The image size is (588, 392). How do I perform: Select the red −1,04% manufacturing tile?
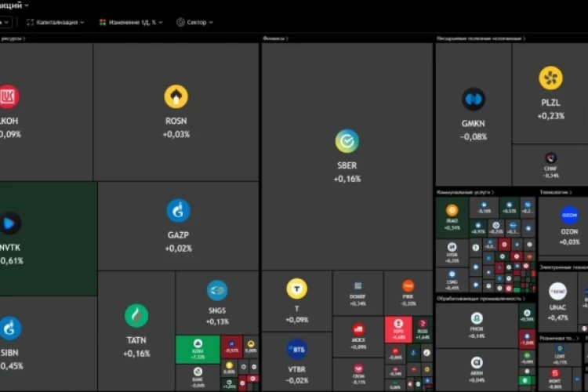527,339
